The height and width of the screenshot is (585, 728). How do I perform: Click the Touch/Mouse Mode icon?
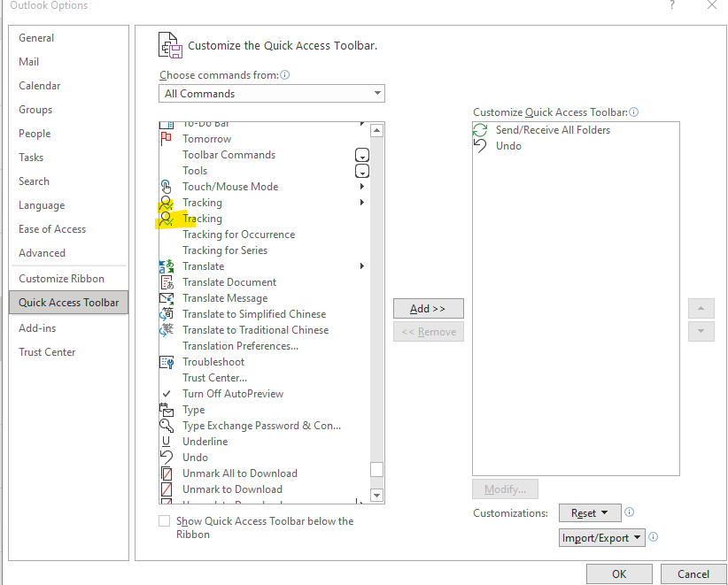(x=168, y=187)
